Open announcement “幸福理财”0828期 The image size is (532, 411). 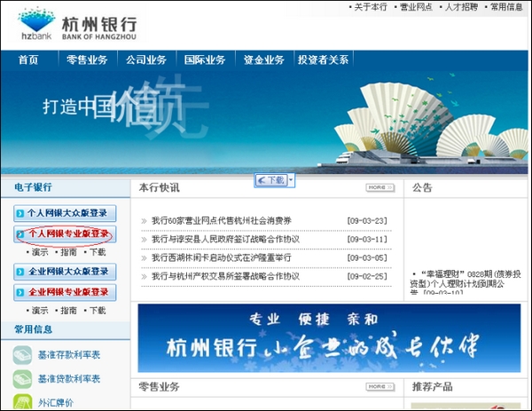click(x=465, y=281)
